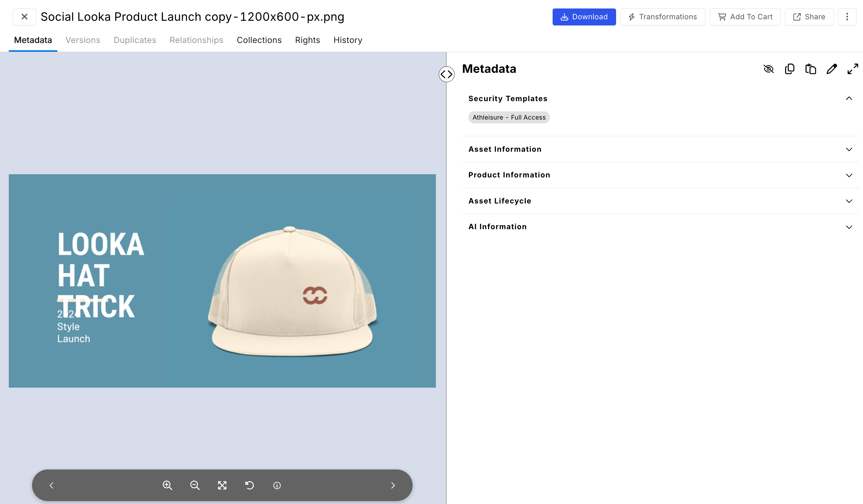Expand the Product Information section
The height and width of the screenshot is (504, 863).
(849, 175)
